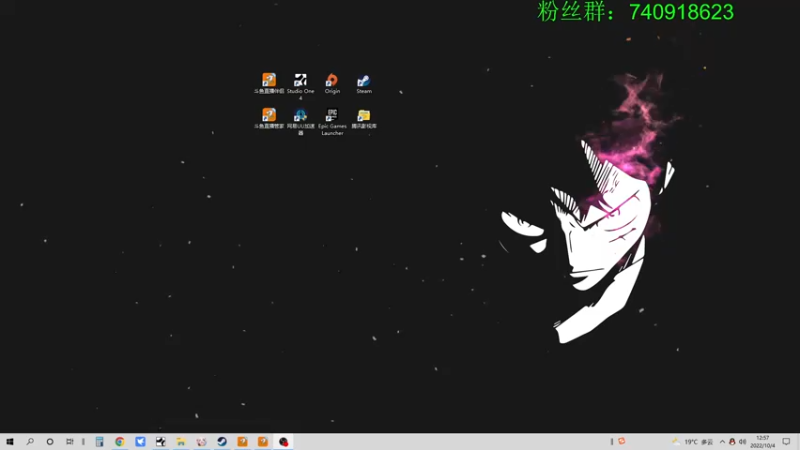800x450 pixels.
Task: Switch to Studio One in the taskbar
Action: pos(161,442)
